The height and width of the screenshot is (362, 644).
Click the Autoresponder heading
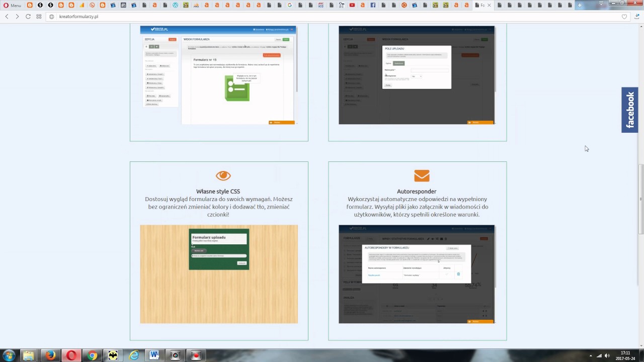[x=417, y=192]
